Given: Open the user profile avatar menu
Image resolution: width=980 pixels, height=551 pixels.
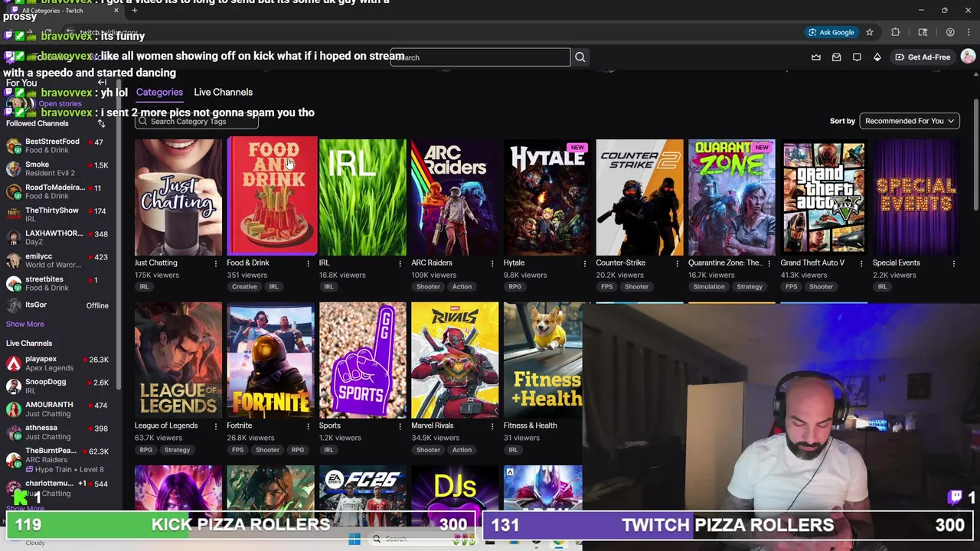Looking at the screenshot, I should point(968,57).
